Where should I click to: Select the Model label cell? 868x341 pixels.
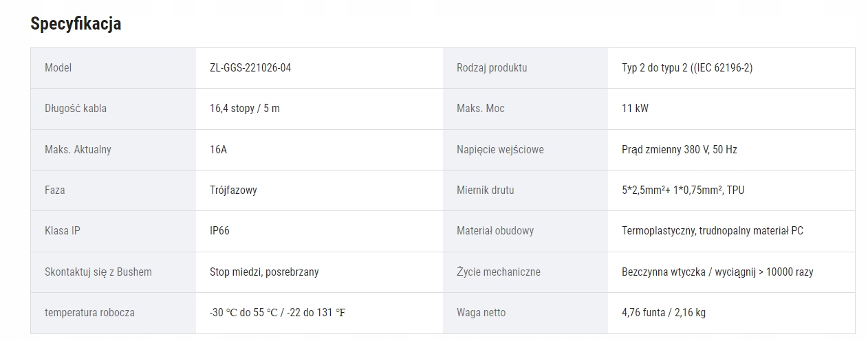point(58,67)
